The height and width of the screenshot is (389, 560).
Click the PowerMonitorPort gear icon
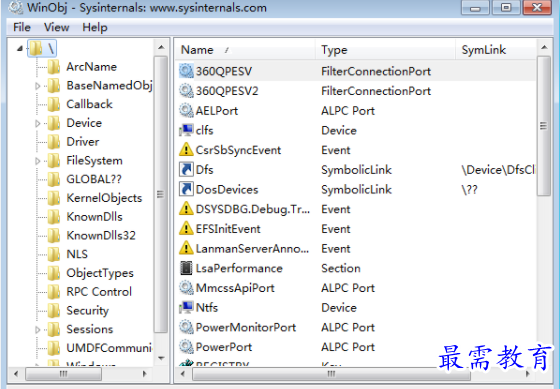tap(186, 327)
